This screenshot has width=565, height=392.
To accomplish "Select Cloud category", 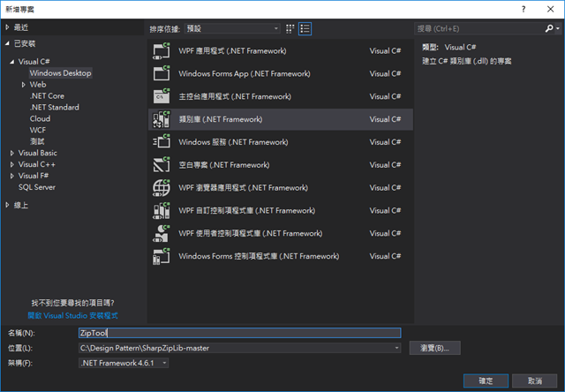I will (40, 119).
